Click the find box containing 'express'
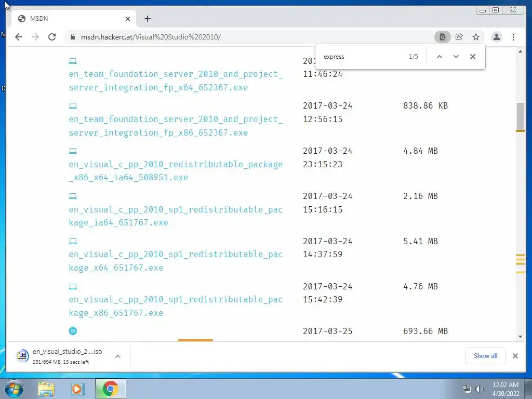Screen dimensions: 532x399 [x=363, y=57]
